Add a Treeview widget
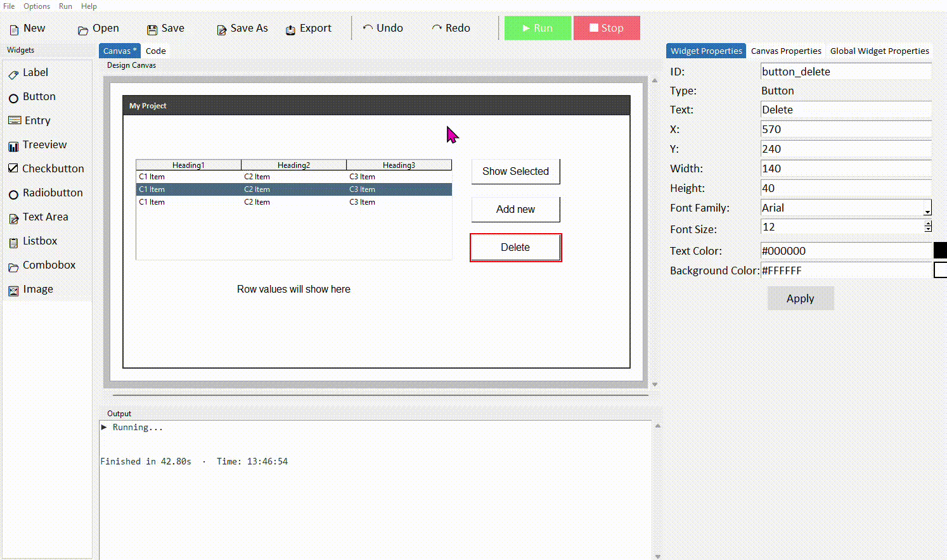 (x=44, y=144)
